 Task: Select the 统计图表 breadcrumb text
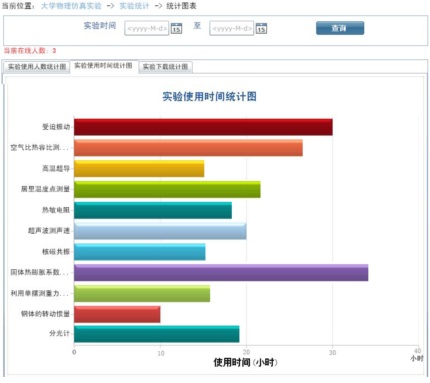(181, 6)
